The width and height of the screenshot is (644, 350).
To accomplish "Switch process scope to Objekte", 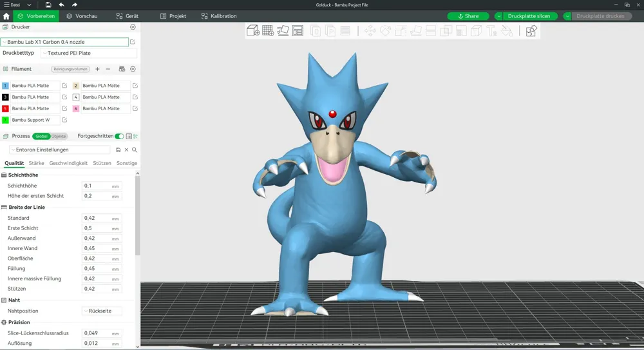I will click(x=59, y=136).
